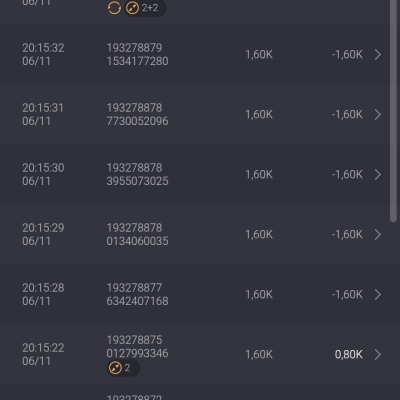Expand the 20:15:31 transaction chevron
400x400 pixels.
point(378,115)
